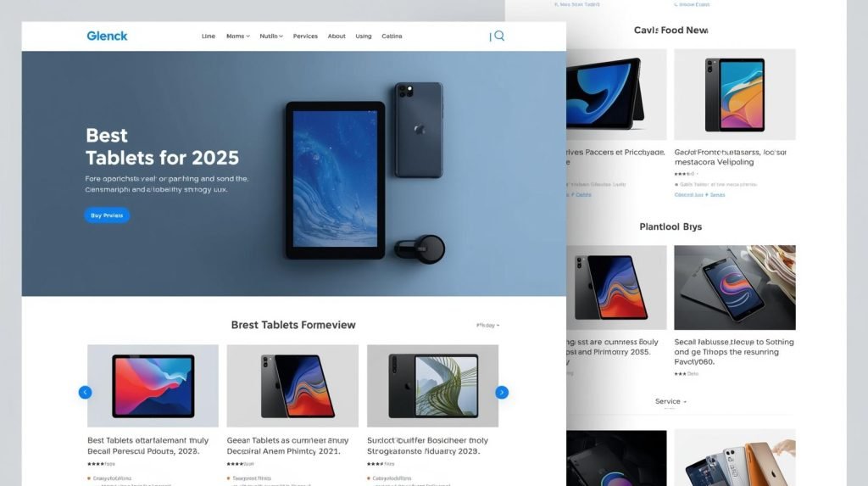This screenshot has width=868, height=486.
Task: Go to next slide with right carousel arrow
Action: tap(502, 393)
